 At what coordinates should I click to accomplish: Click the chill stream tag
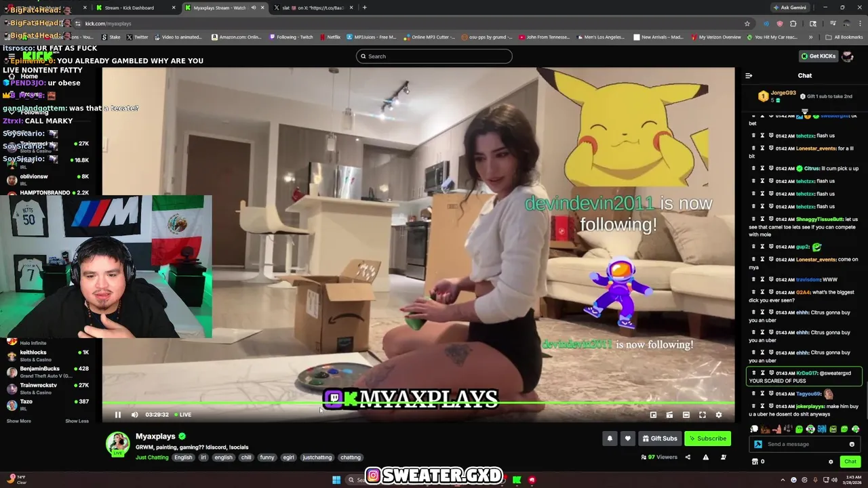tap(246, 457)
